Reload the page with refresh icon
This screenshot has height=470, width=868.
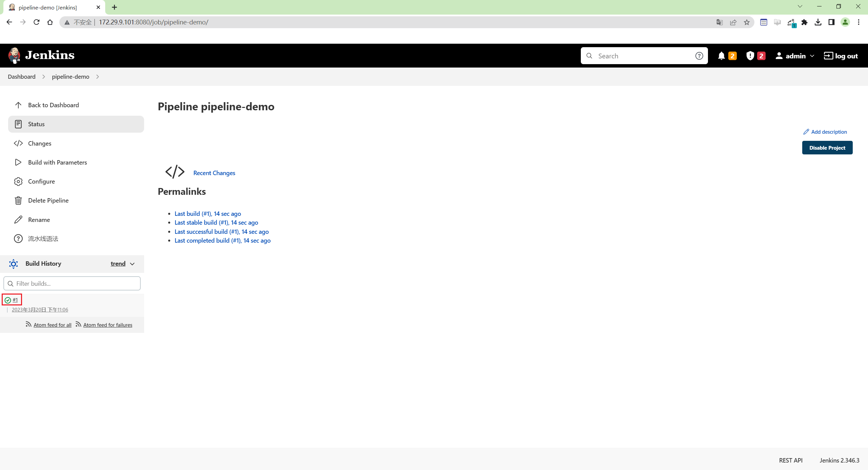tap(36, 22)
